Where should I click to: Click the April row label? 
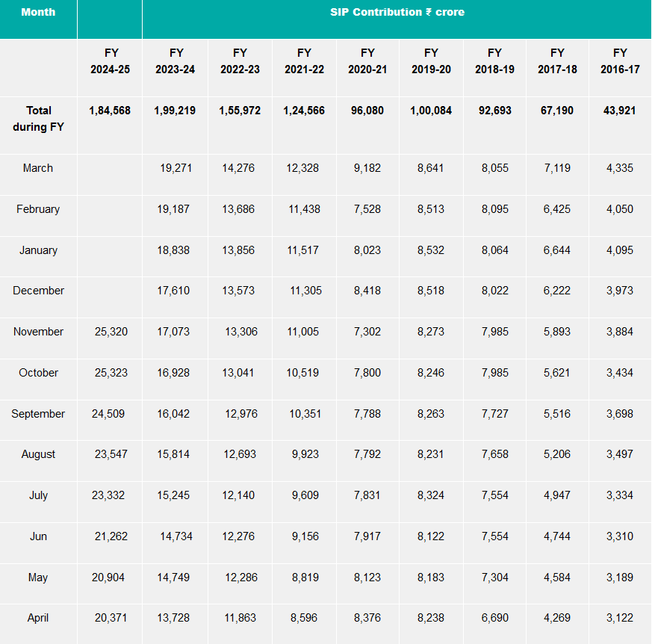coord(38,618)
